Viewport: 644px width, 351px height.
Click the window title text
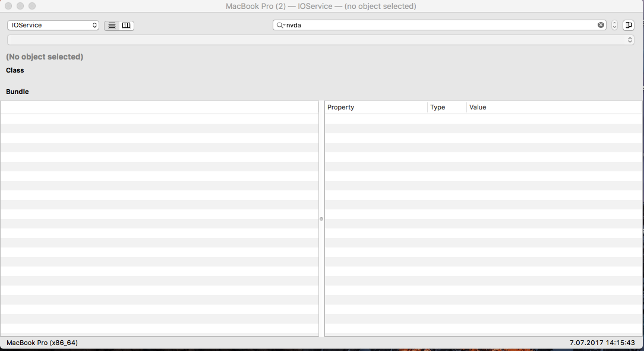[x=321, y=6]
